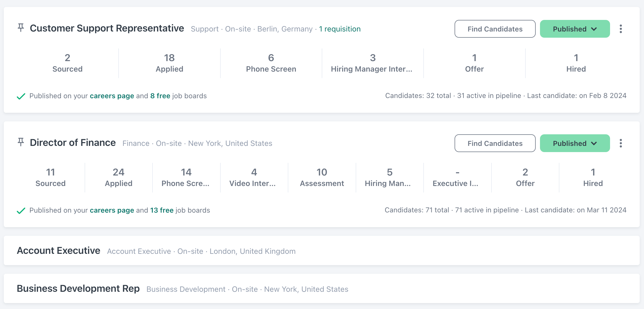
Task: Find Candidates for Customer Support Representative
Action: pos(495,29)
